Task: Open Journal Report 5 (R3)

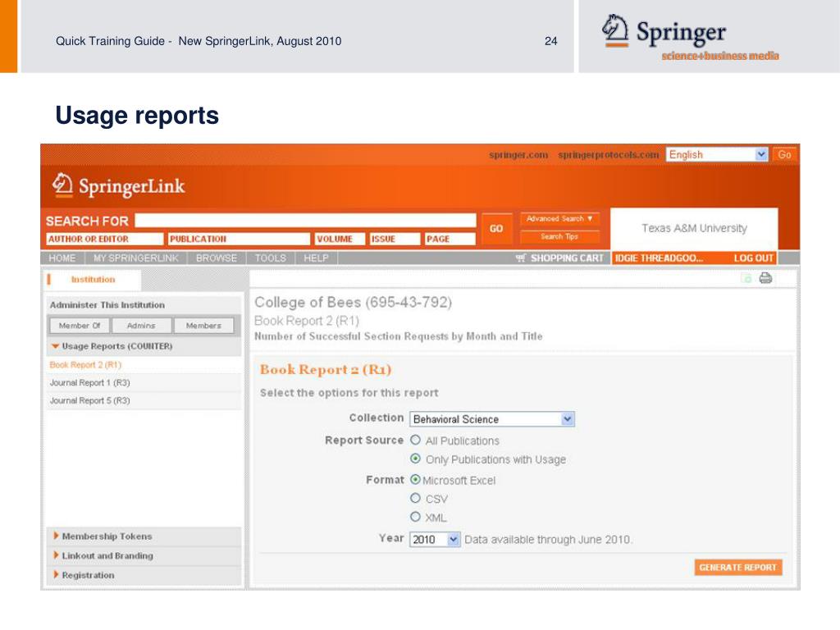Action: click(90, 400)
